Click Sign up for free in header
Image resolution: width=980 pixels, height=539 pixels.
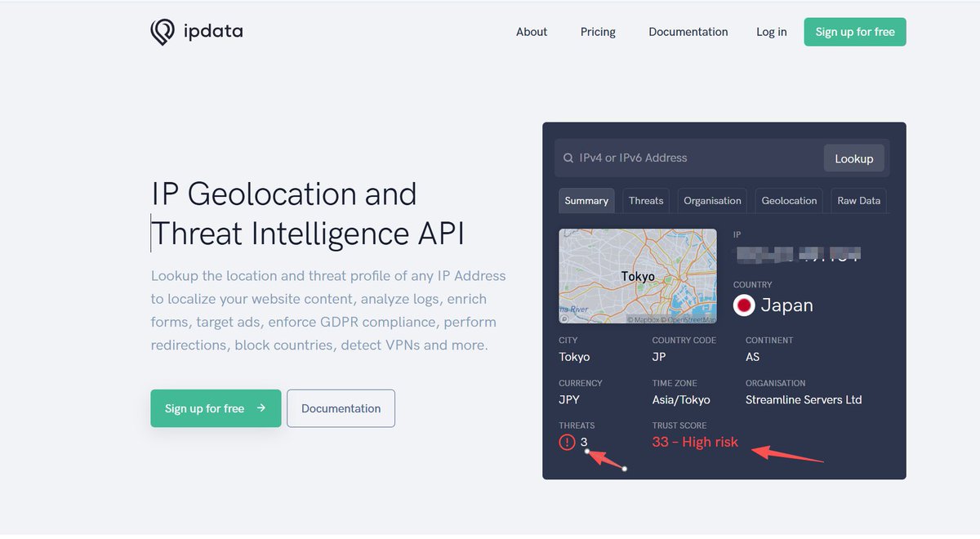tap(855, 32)
